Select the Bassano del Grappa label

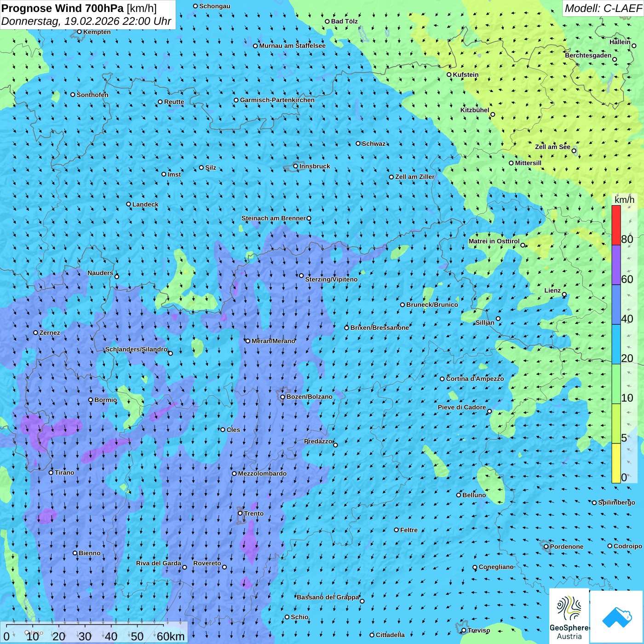pyautogui.click(x=328, y=597)
